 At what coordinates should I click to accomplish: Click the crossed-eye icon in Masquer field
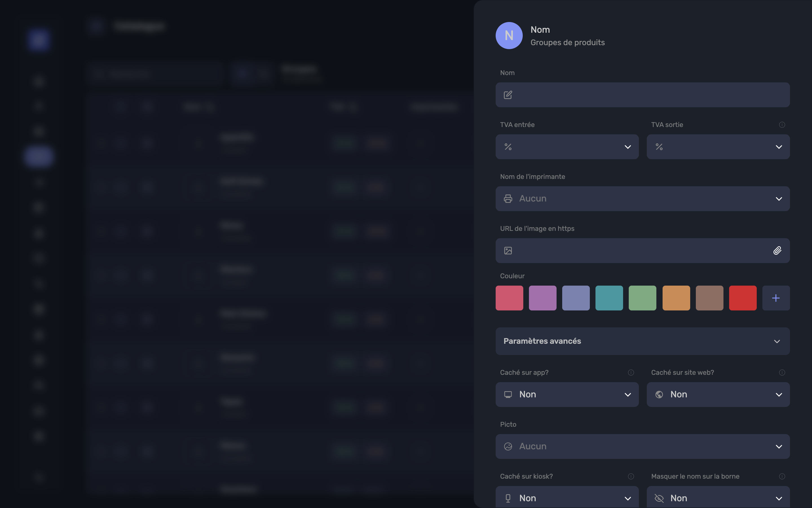[659, 498]
